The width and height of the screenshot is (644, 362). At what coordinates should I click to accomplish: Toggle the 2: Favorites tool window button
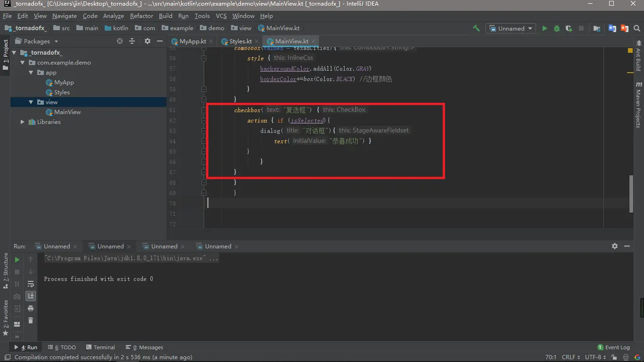coord(6,318)
